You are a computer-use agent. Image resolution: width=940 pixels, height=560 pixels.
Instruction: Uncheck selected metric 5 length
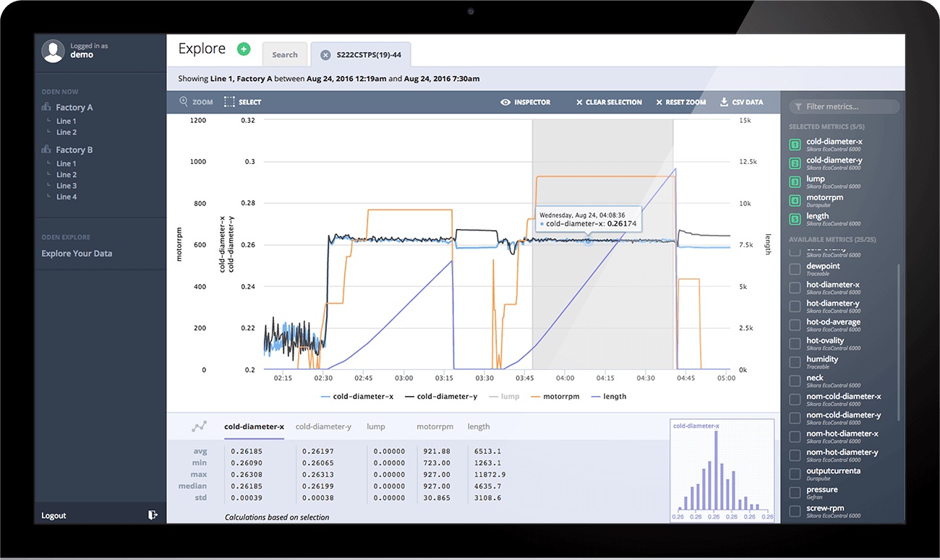click(795, 219)
